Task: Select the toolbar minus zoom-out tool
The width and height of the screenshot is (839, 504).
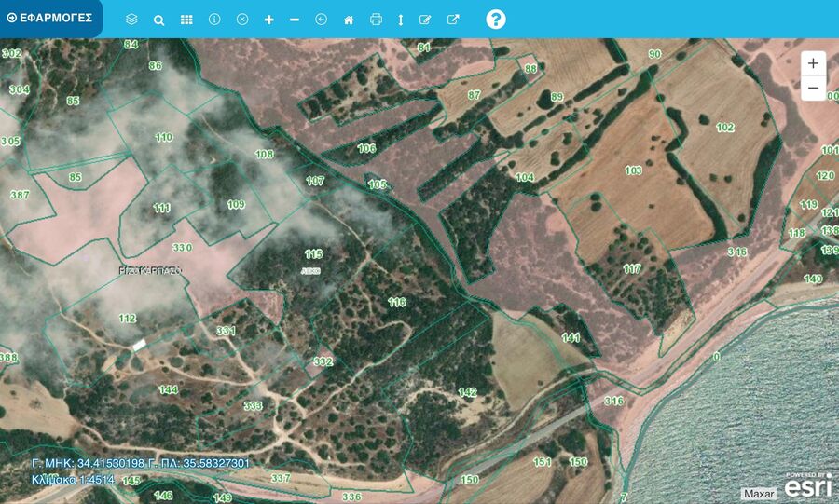Action: pos(295,20)
